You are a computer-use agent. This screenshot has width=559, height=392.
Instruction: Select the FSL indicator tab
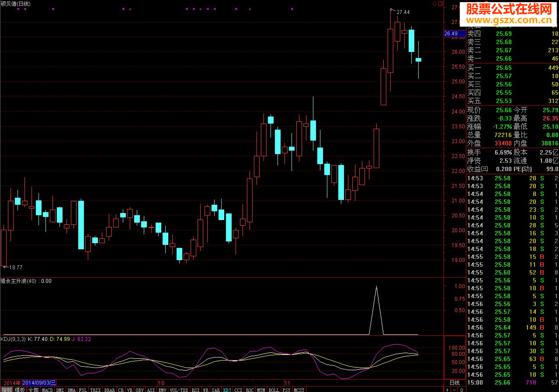point(83,389)
